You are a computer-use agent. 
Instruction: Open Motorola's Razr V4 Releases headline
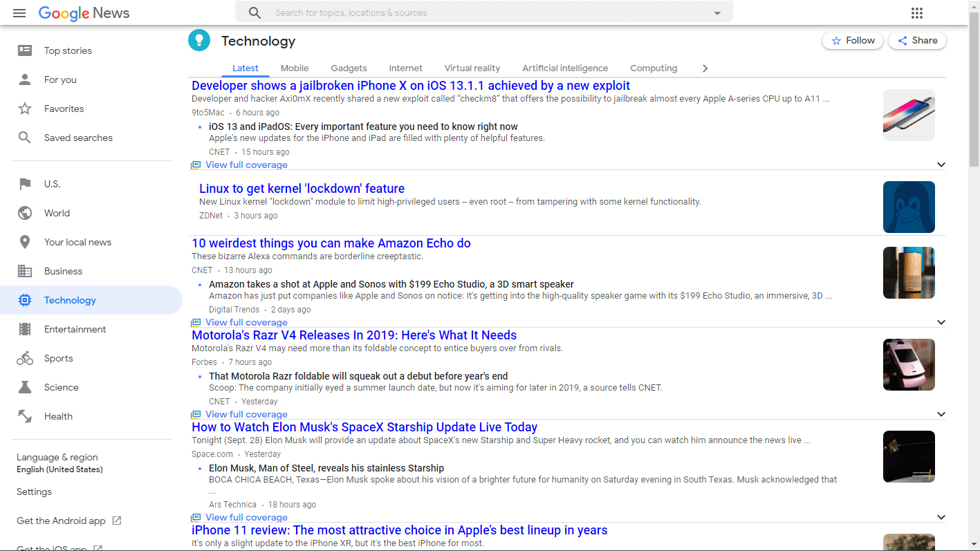click(x=354, y=335)
